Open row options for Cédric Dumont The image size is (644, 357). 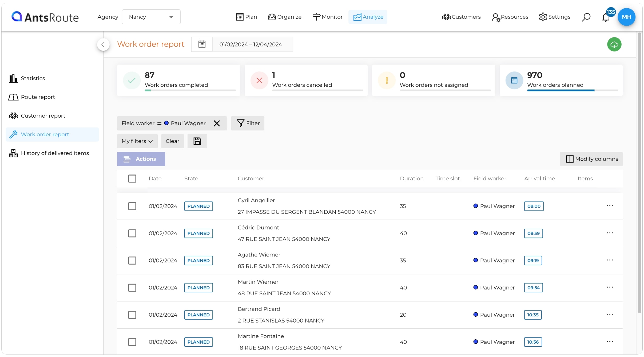pyautogui.click(x=610, y=233)
